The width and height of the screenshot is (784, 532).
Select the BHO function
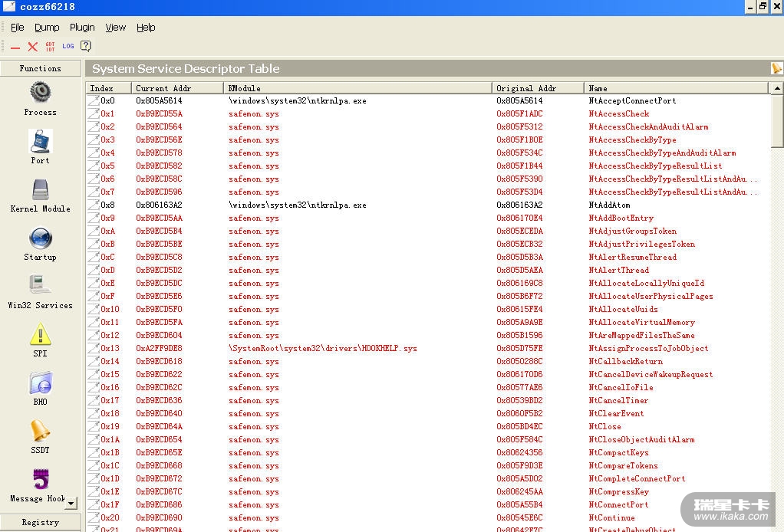pyautogui.click(x=40, y=383)
